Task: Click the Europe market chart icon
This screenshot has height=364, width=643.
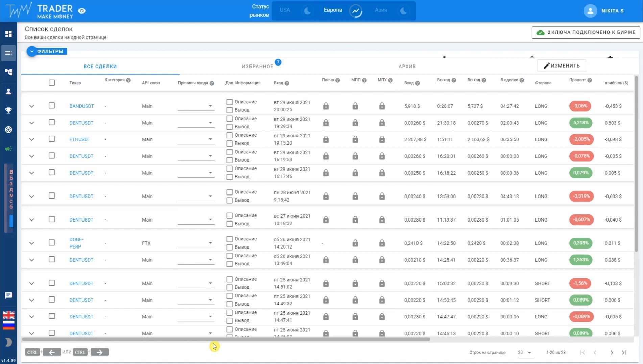Action: (x=356, y=11)
